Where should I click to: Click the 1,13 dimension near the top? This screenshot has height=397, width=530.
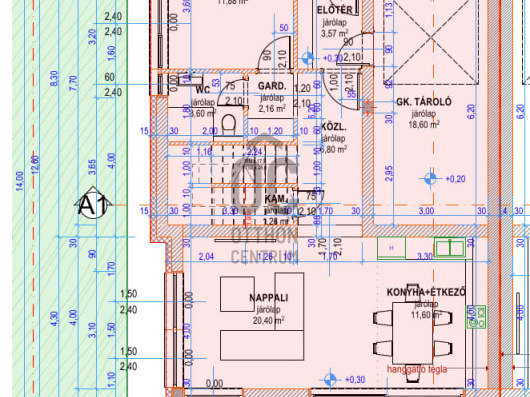pos(389,10)
